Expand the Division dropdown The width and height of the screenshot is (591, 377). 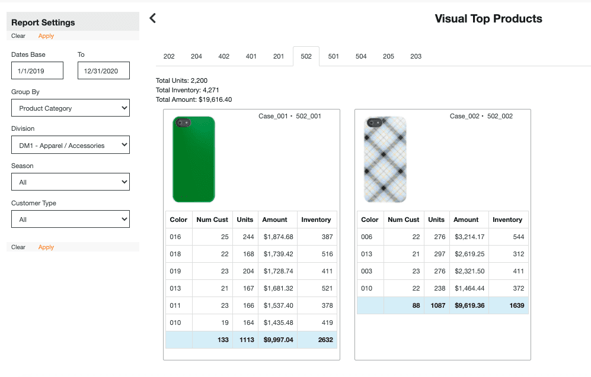click(x=70, y=145)
